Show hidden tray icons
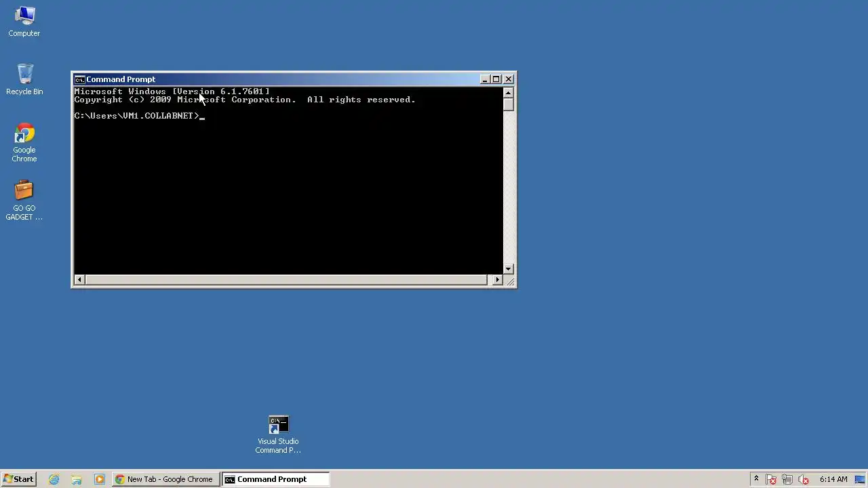Image resolution: width=868 pixels, height=488 pixels. click(x=756, y=479)
